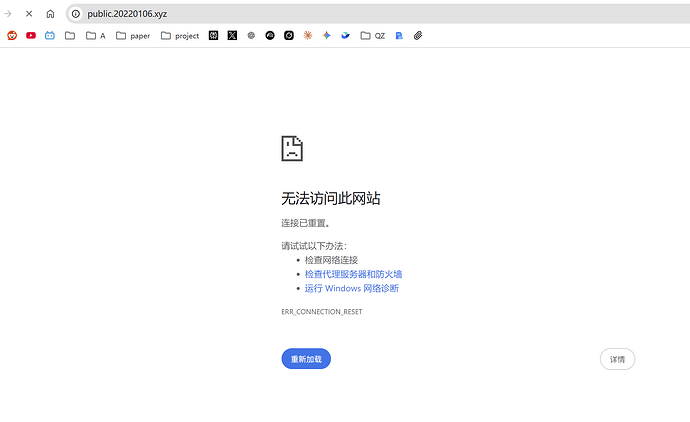690x422 pixels.
Task: Open the X (Twitter) bookmark
Action: (x=232, y=36)
